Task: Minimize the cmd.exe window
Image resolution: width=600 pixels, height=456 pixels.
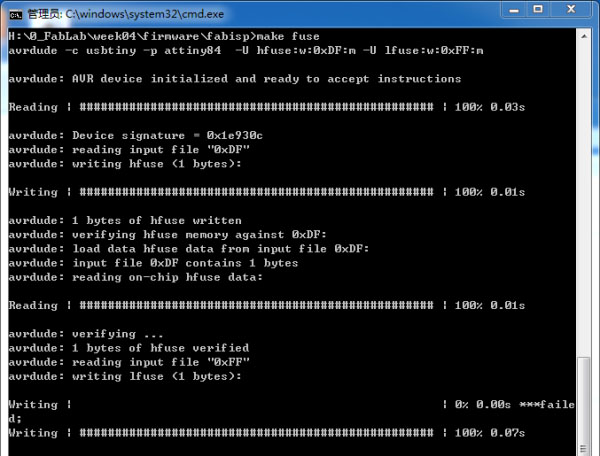Action: (x=514, y=10)
